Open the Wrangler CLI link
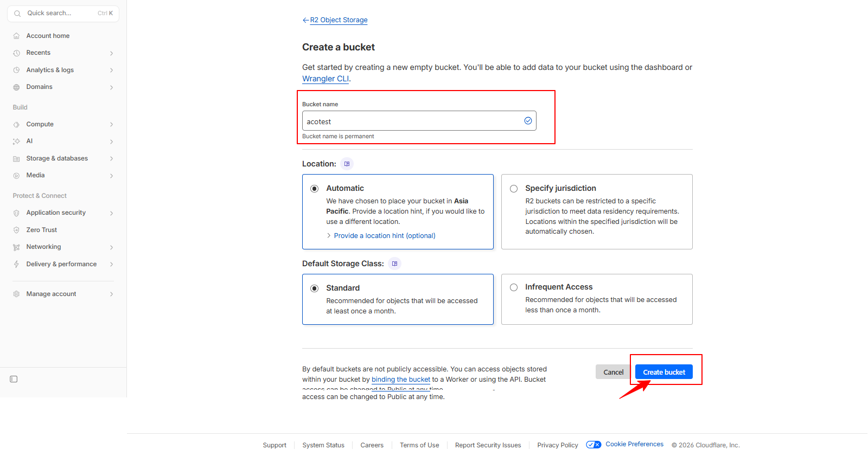The image size is (868, 456). (x=325, y=79)
